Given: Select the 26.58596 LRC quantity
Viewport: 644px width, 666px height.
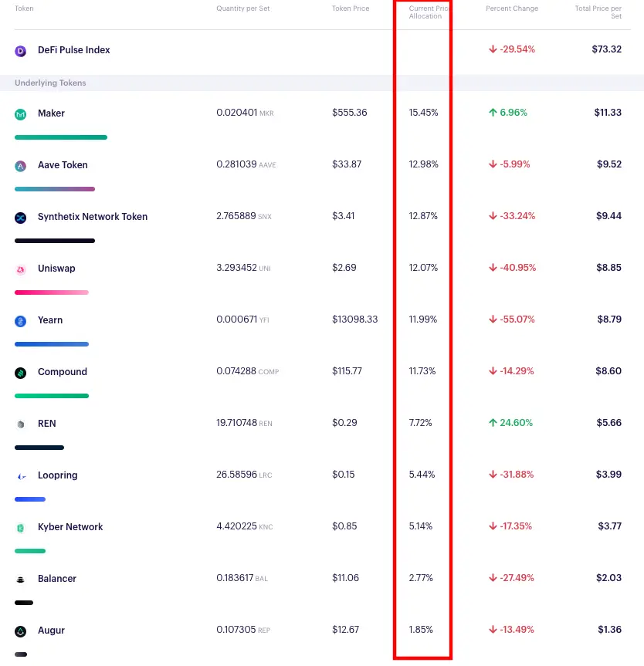Looking at the screenshot, I should tap(244, 475).
